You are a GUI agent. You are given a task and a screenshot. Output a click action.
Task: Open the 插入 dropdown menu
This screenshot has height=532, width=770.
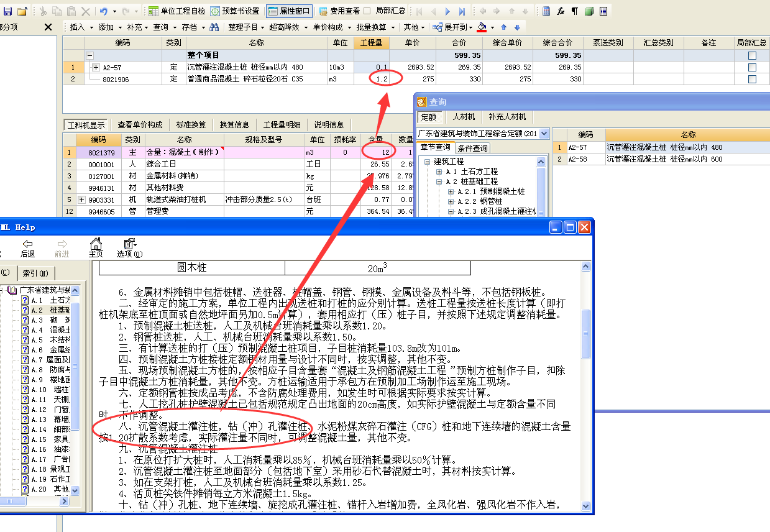pyautogui.click(x=81, y=27)
